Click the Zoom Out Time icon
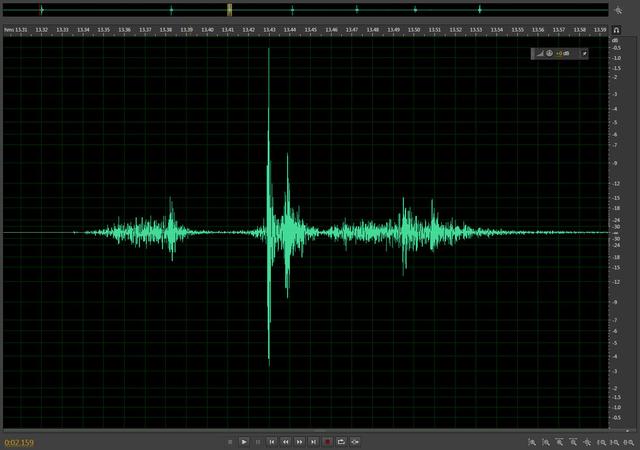The height and width of the screenshot is (450, 640). pos(573,442)
